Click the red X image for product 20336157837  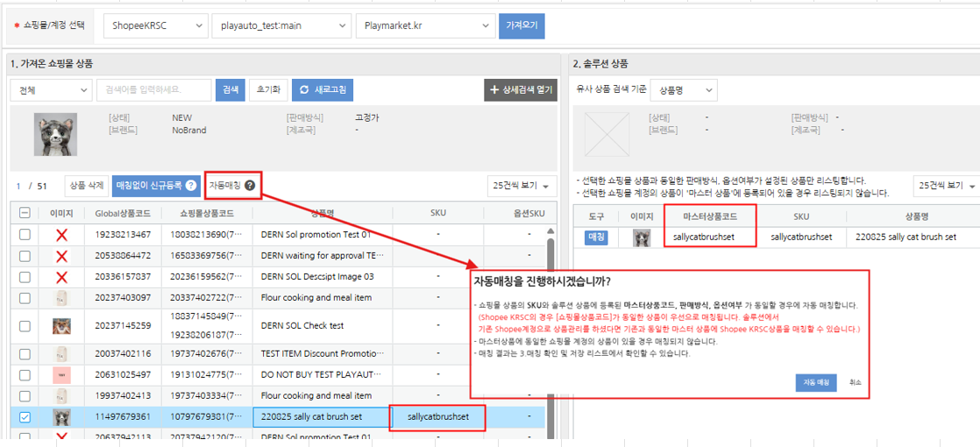(x=61, y=277)
